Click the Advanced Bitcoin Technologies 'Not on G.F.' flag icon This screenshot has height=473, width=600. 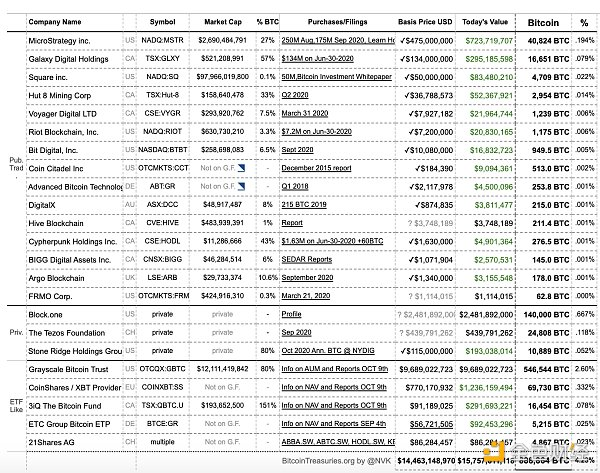pos(241,186)
